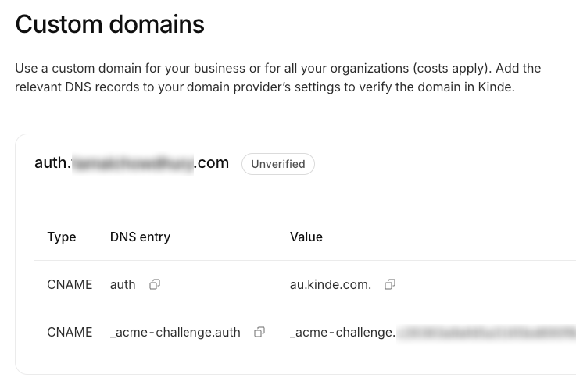Select CNAME in the _acme-challenge.auth row

[70, 333]
